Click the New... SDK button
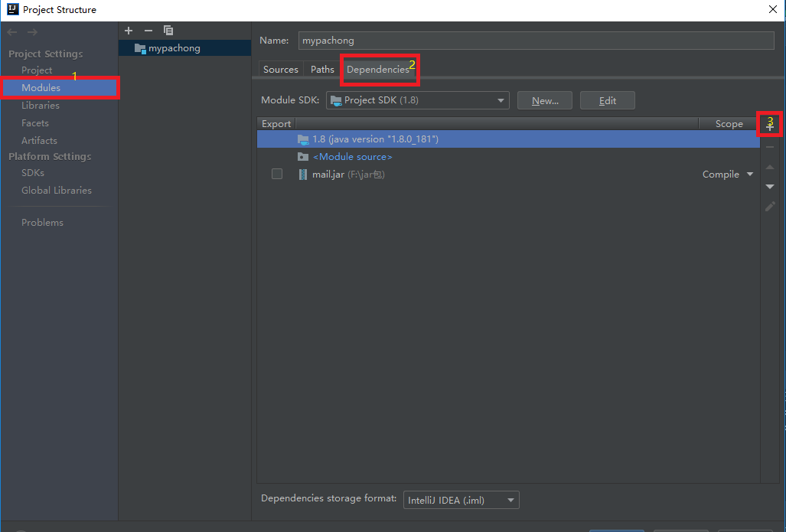The height and width of the screenshot is (532, 786). 545,100
